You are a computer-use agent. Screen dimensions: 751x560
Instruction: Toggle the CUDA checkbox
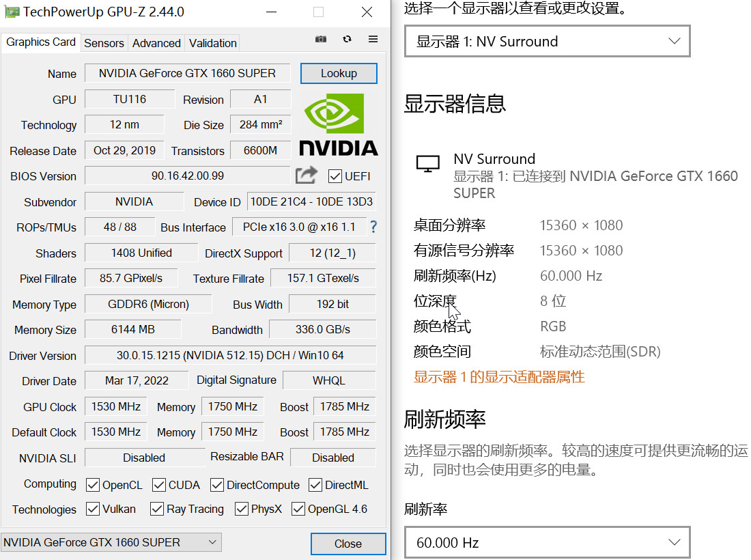click(x=158, y=485)
